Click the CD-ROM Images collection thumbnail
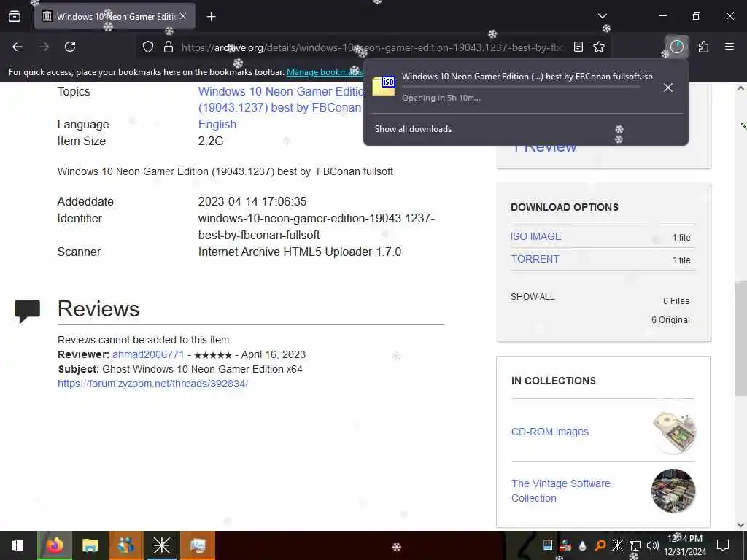 pos(674,432)
